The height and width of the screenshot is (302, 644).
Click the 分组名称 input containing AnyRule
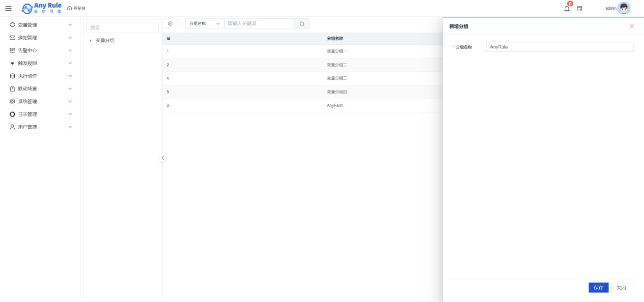[560, 47]
